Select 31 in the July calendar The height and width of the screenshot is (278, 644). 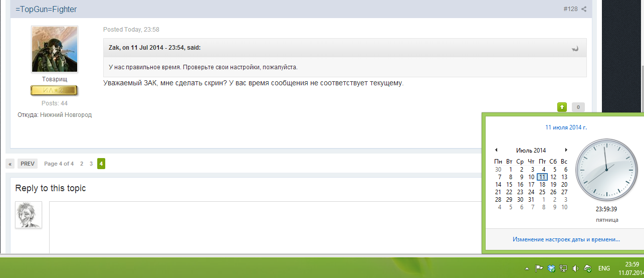point(531,199)
